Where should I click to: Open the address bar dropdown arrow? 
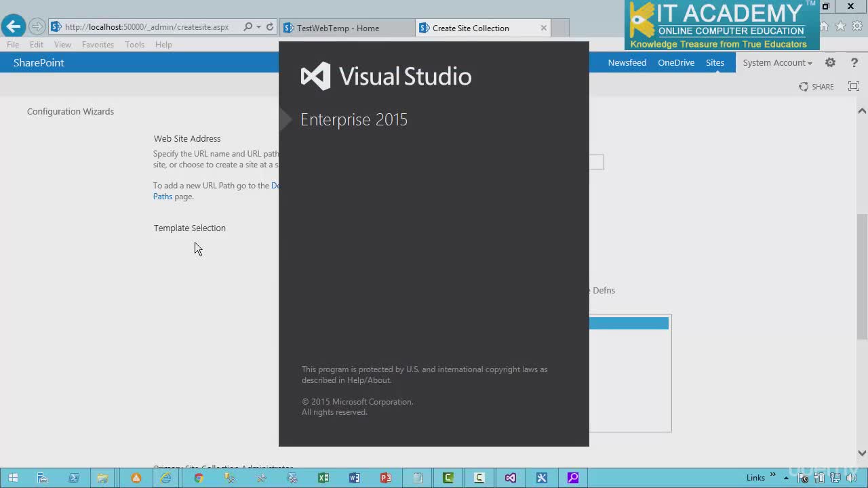tap(258, 27)
